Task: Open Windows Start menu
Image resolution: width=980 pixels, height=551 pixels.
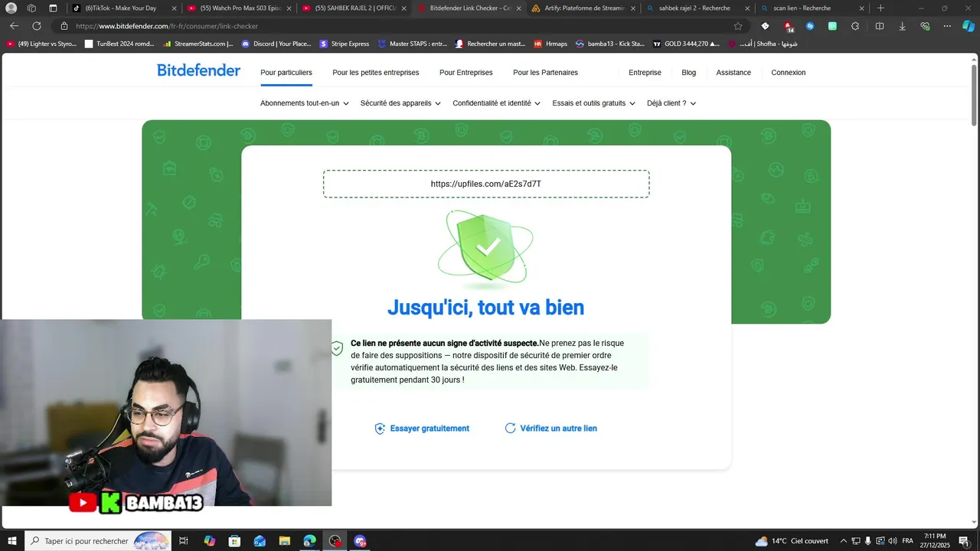Action: [x=12, y=541]
